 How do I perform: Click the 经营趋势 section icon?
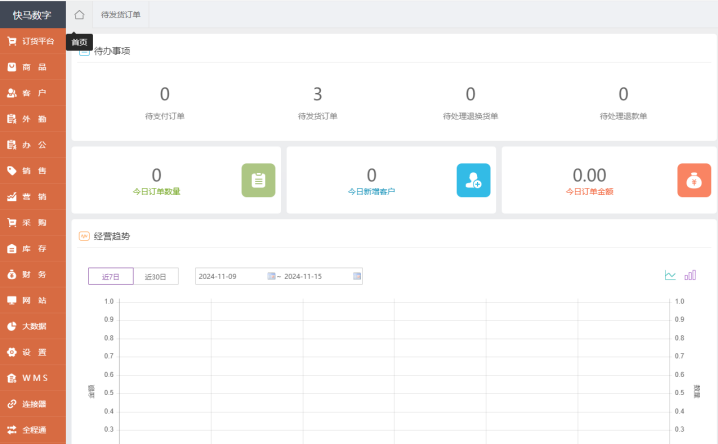[84, 236]
